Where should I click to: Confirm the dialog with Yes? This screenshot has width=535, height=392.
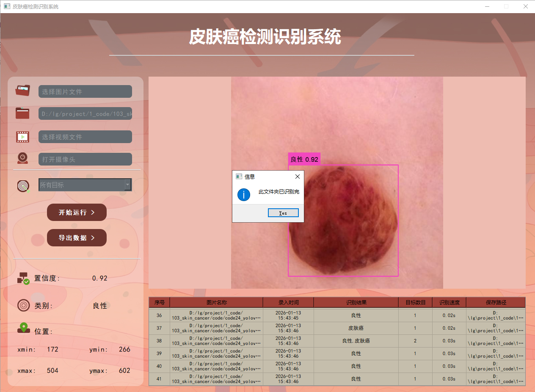click(x=283, y=213)
